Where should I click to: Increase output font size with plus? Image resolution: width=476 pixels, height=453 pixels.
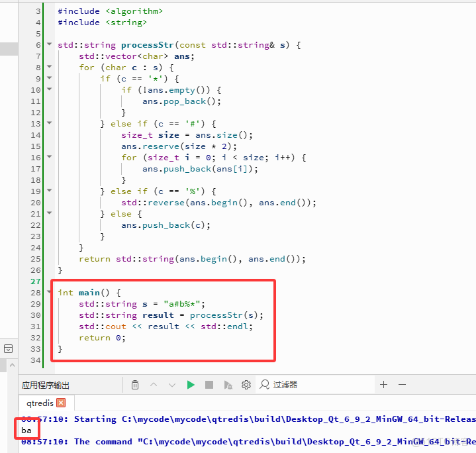point(384,384)
